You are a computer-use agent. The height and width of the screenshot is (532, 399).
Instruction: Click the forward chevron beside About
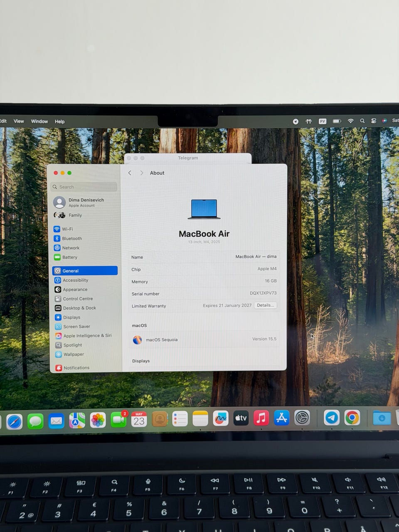(142, 173)
